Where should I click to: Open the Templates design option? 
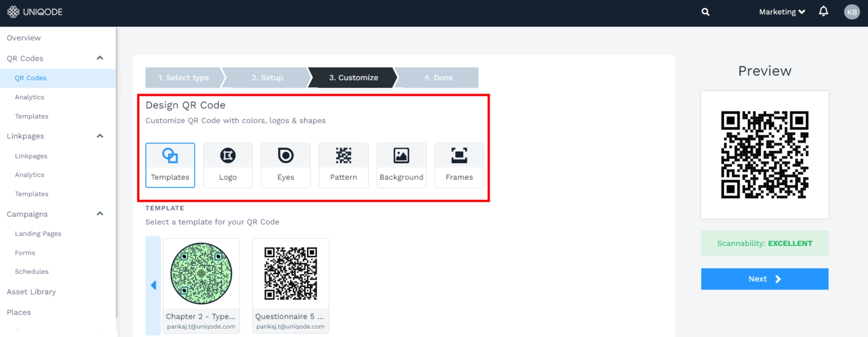click(x=170, y=165)
